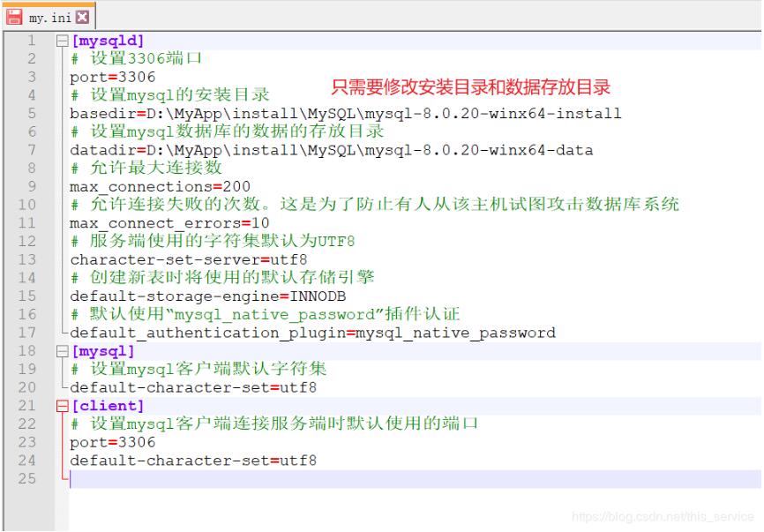Click line number 5 in the margin

[x=31, y=114]
